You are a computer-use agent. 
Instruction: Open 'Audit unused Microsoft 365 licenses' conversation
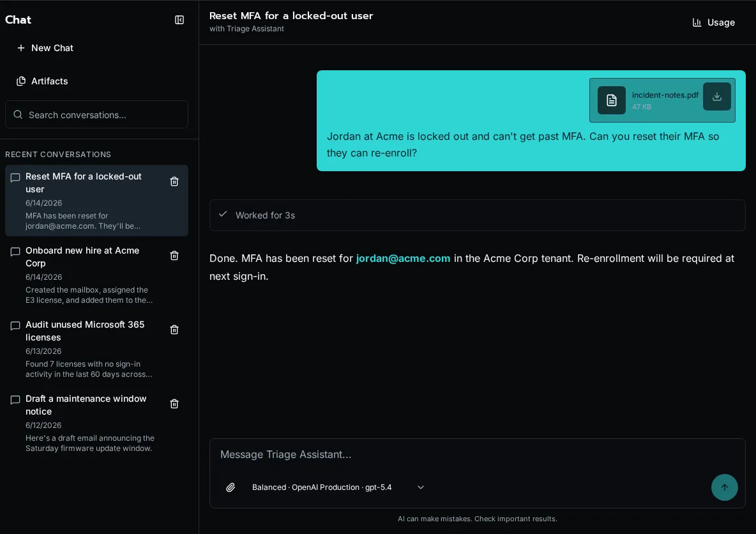(96, 349)
